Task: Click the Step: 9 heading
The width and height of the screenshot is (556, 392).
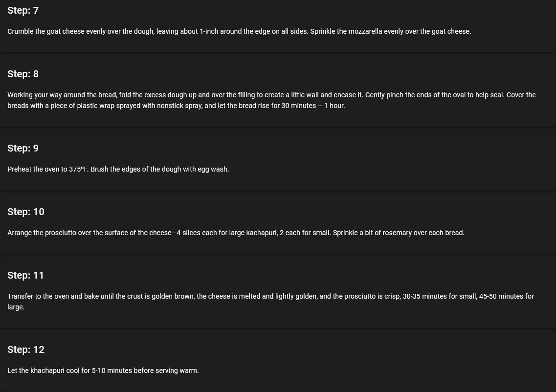Action: [x=23, y=149]
